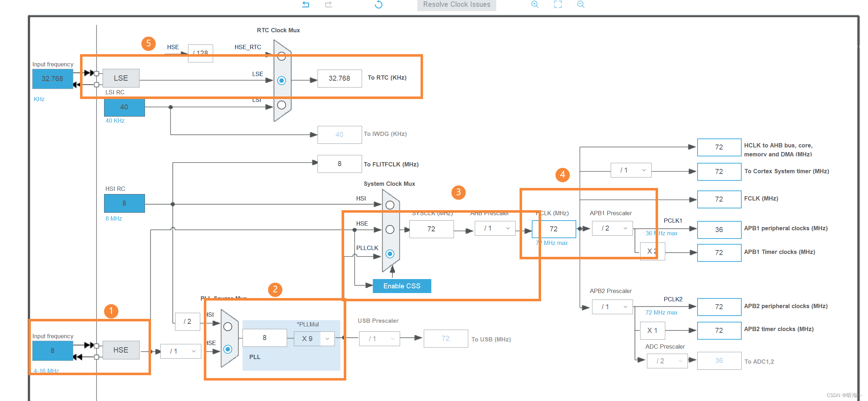Open the PLLMul X 9 dropdown
This screenshot has height=401, width=868.
tap(314, 339)
